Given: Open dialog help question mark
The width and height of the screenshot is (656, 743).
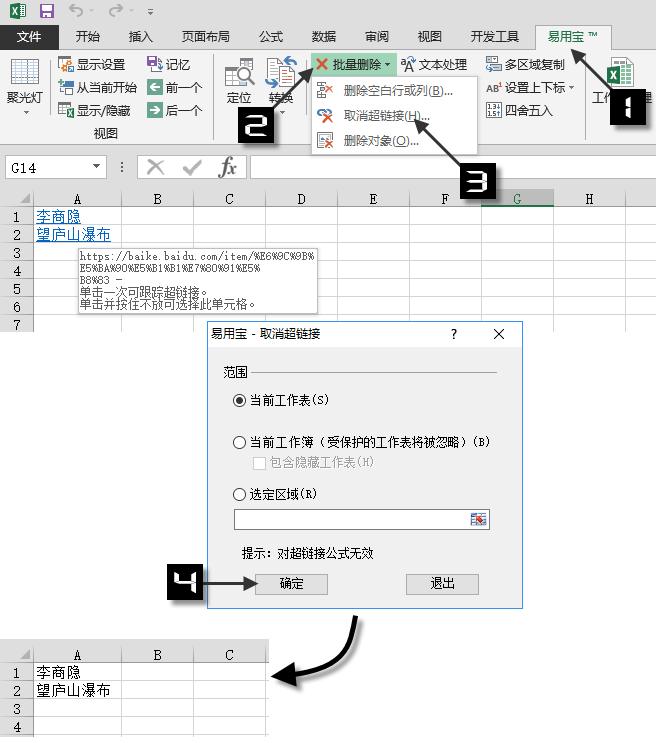Looking at the screenshot, I should 454,334.
